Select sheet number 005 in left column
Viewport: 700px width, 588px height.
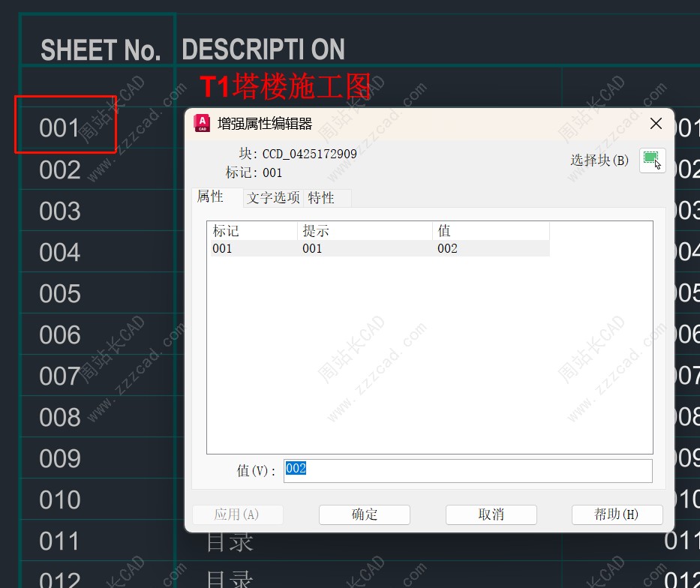(x=60, y=294)
